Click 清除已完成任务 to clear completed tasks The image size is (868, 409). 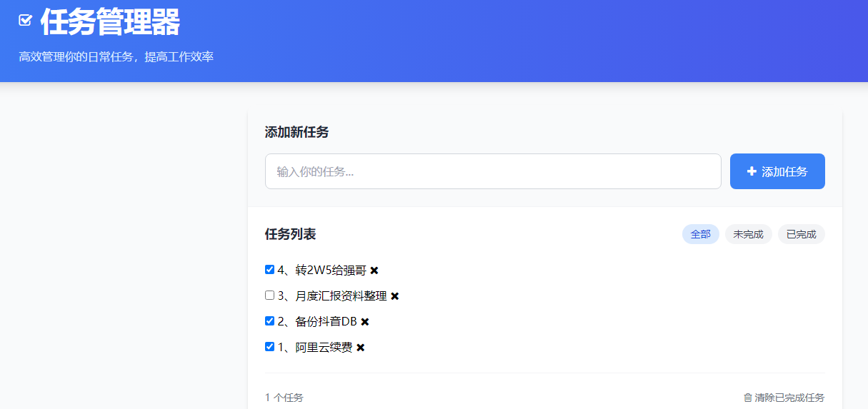[x=784, y=398]
